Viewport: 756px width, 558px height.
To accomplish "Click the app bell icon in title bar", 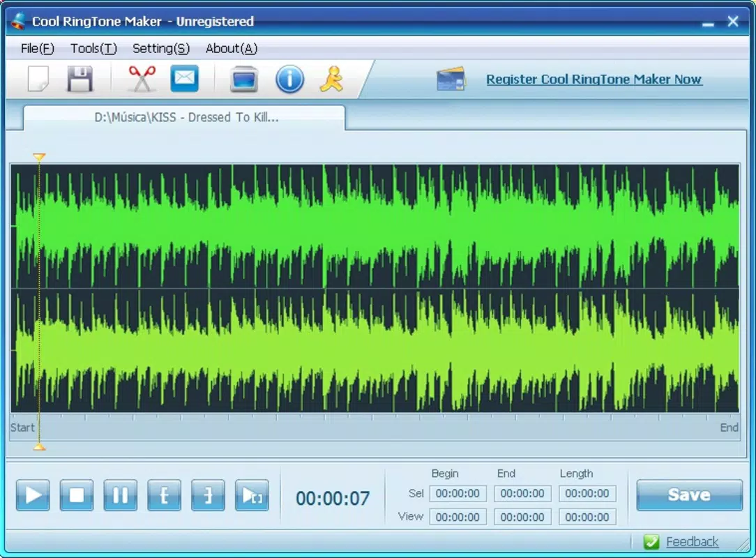I will (x=19, y=21).
